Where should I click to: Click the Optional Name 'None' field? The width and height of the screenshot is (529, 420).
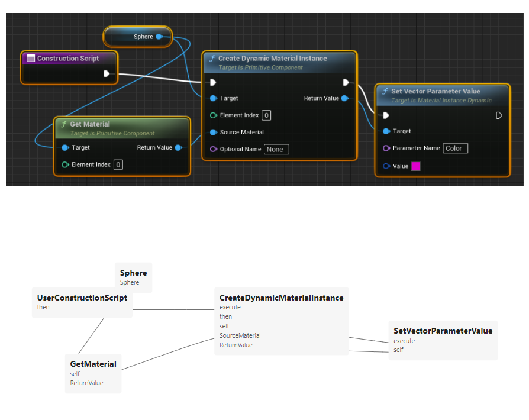[276, 150]
